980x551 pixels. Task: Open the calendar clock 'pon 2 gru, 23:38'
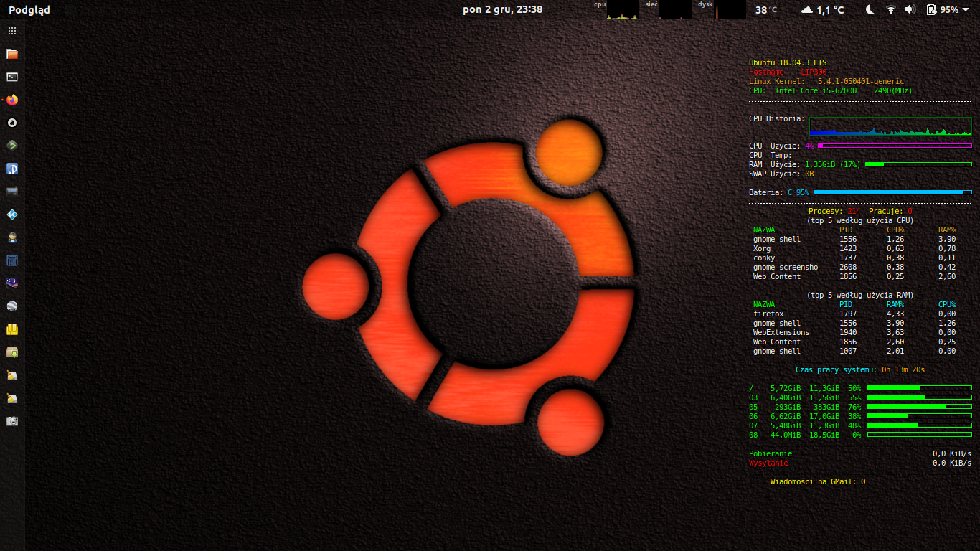502,9
